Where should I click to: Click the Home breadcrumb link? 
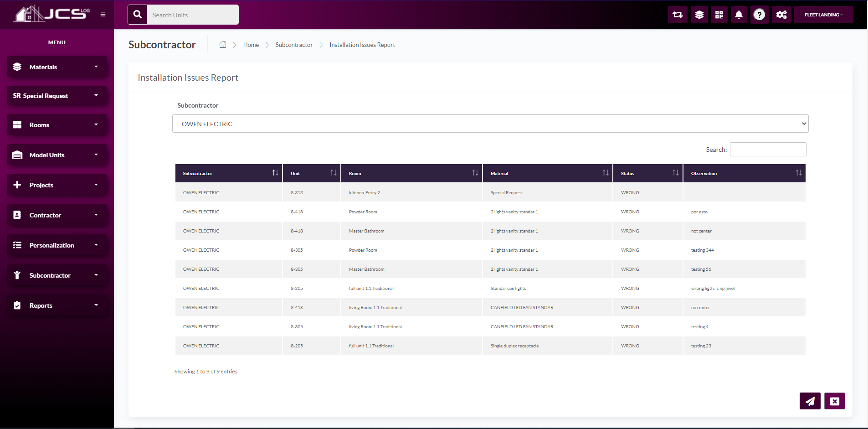(251, 45)
